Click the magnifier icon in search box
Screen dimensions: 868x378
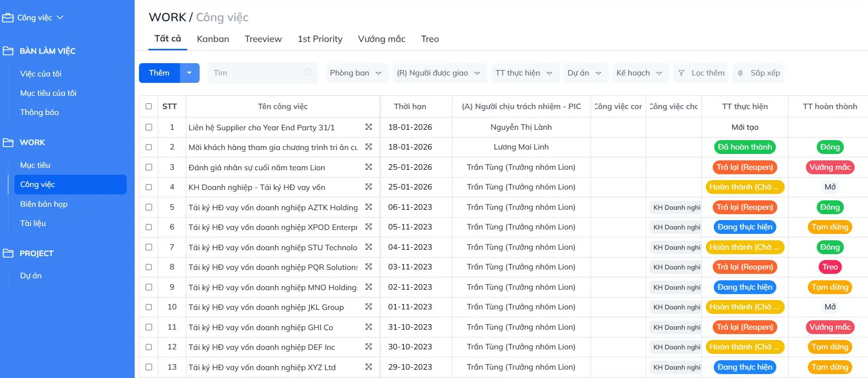pyautogui.click(x=307, y=73)
